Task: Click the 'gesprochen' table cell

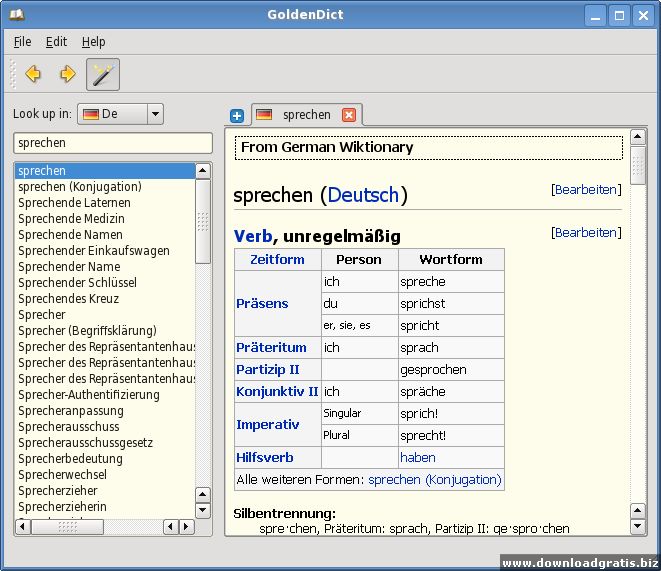Action: click(451, 370)
